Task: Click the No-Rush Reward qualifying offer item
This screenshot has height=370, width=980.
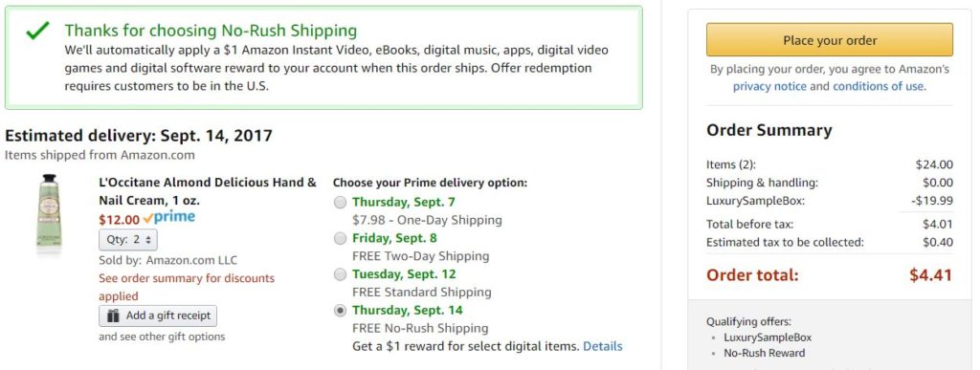Action: coord(765,353)
